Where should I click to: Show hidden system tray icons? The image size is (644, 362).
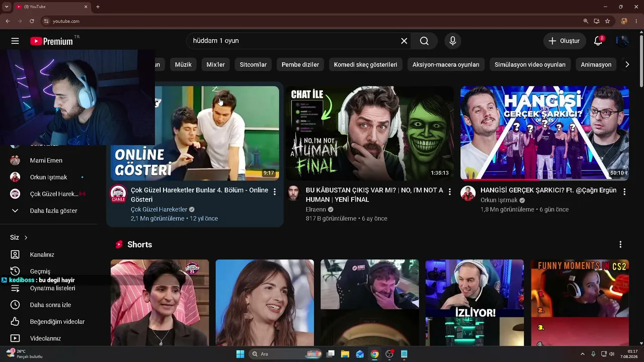tap(583, 354)
